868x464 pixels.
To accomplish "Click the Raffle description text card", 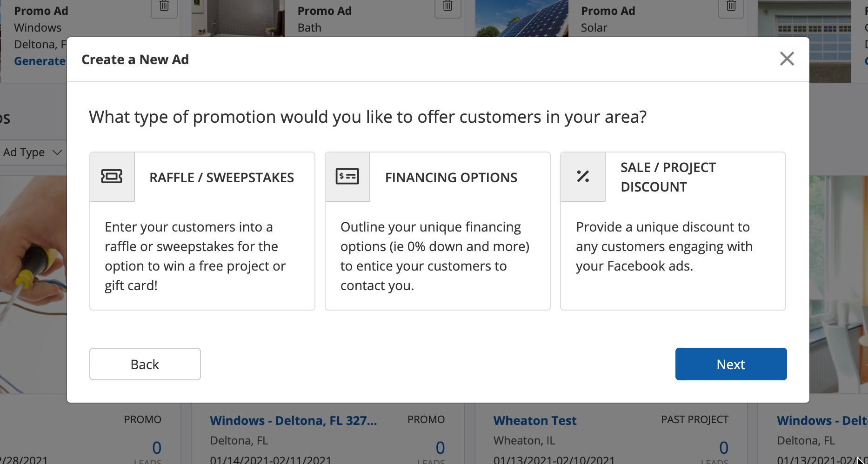I will pyautogui.click(x=195, y=256).
